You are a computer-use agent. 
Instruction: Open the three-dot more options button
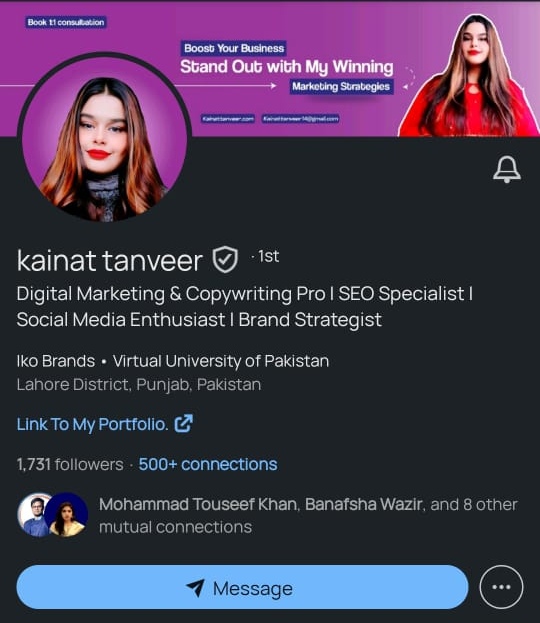click(501, 587)
